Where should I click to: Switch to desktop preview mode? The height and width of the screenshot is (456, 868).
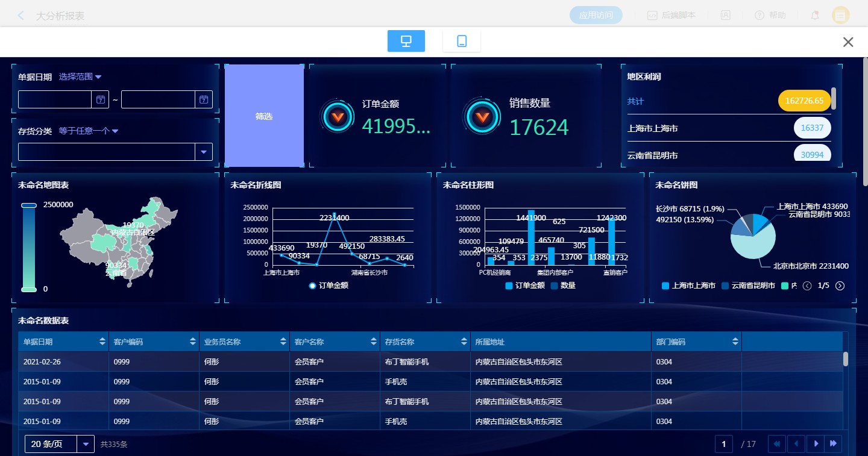click(x=406, y=41)
